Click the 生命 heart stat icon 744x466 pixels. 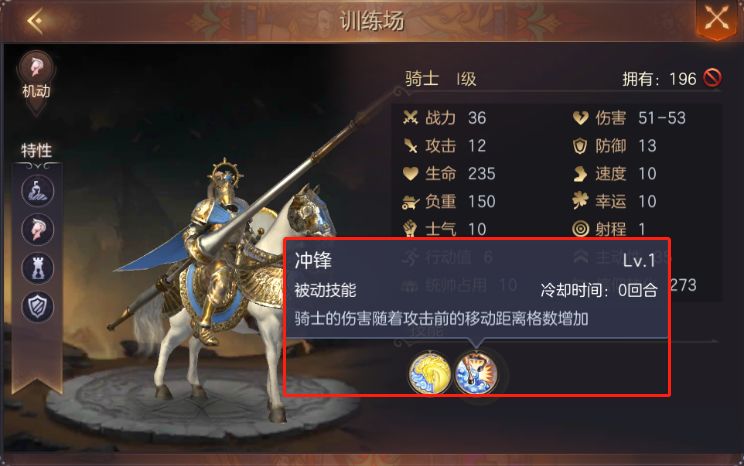[410, 173]
